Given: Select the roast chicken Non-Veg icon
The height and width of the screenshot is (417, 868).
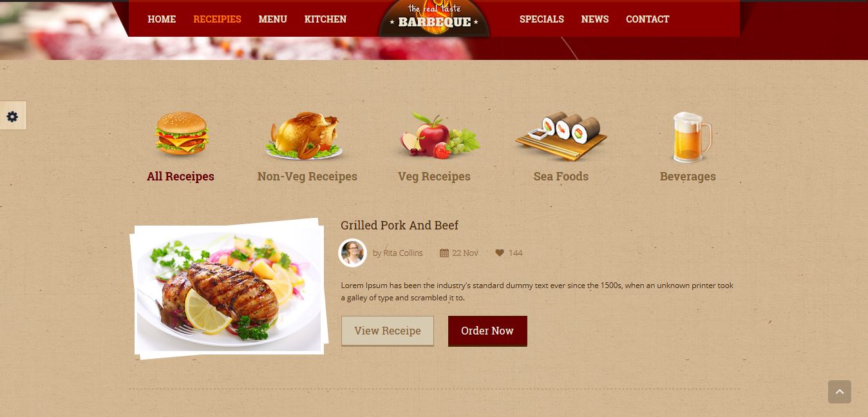Looking at the screenshot, I should 304,135.
